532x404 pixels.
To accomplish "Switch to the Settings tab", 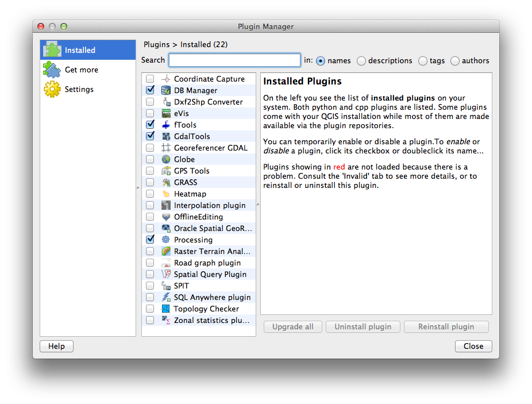I will click(79, 89).
